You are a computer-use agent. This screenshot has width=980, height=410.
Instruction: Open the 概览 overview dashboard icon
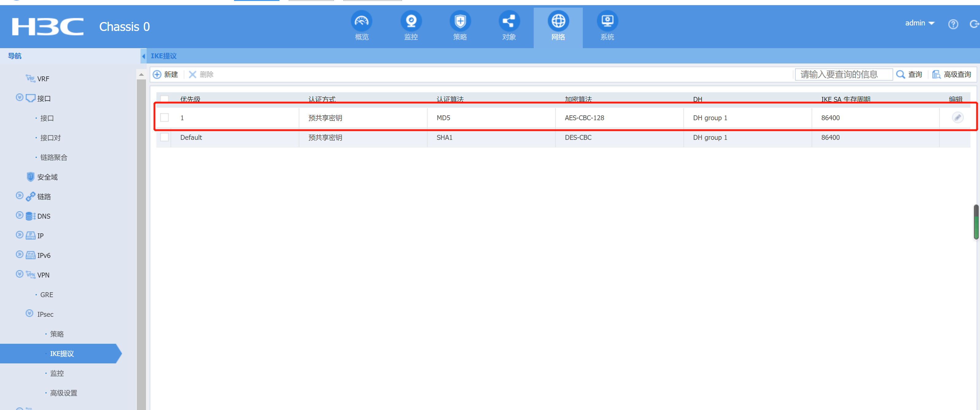[361, 21]
